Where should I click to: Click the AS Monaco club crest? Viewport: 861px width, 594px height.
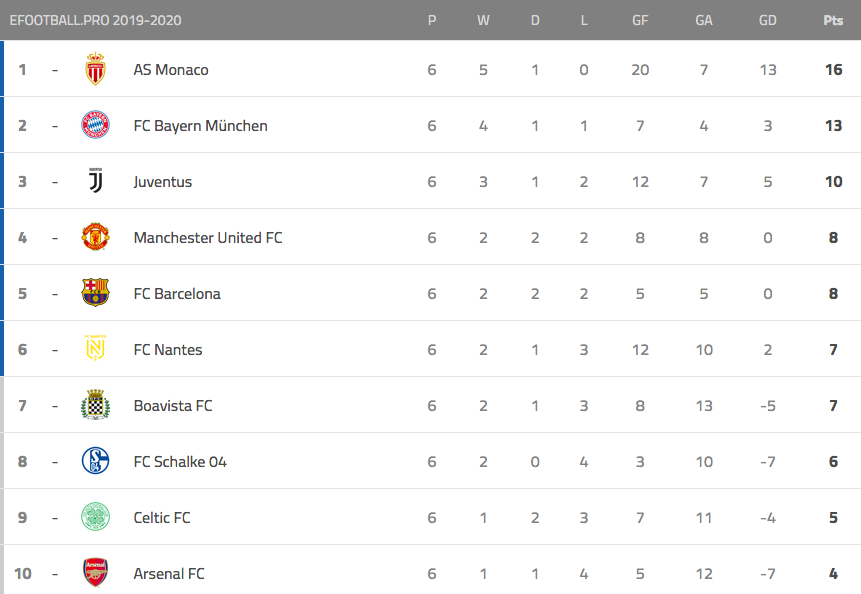pyautogui.click(x=96, y=69)
